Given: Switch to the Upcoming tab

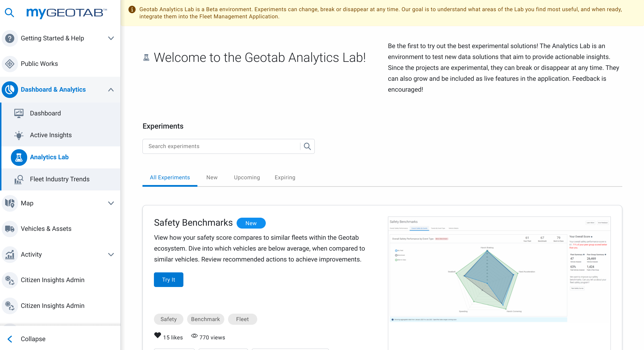Looking at the screenshot, I should pos(247,178).
